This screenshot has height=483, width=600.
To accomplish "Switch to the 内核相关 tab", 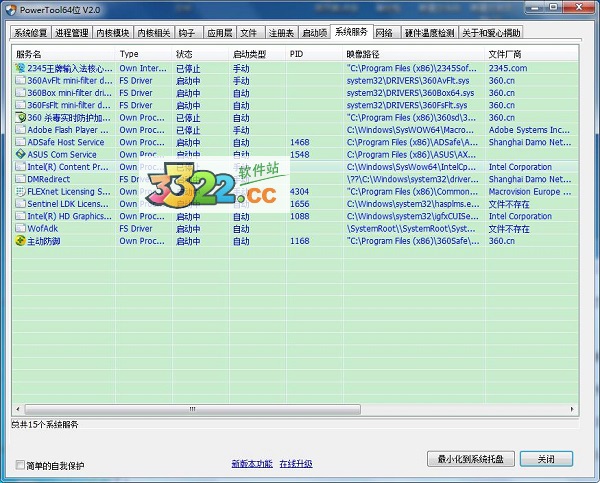I will (154, 33).
